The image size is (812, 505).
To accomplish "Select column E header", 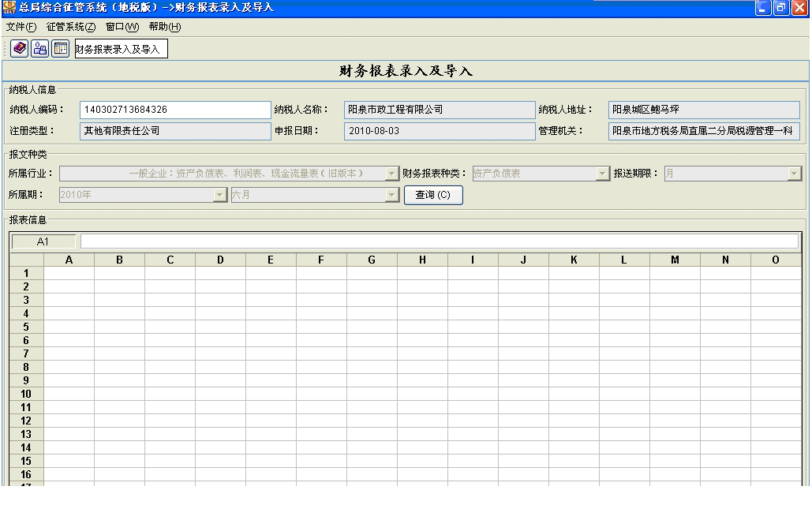I will (x=271, y=260).
